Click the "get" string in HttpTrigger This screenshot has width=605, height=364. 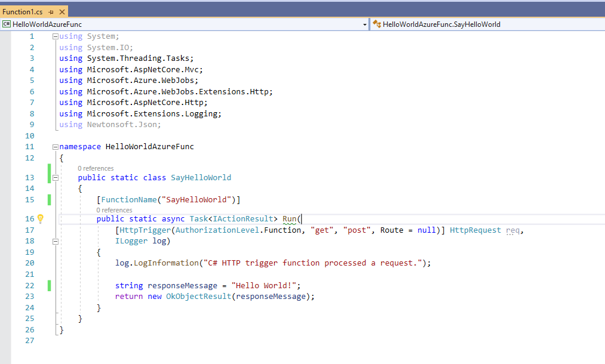(322, 230)
